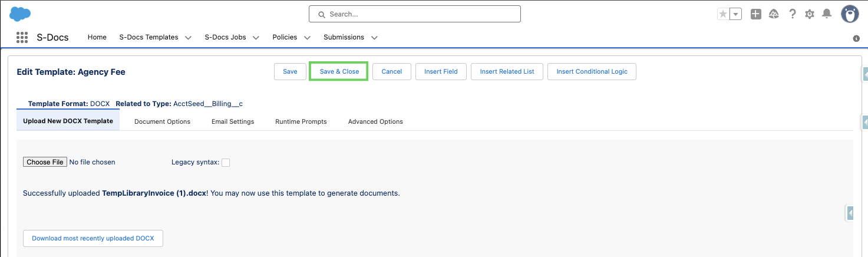Open the favorites list dropdown arrow
This screenshot has width=868, height=257.
pyautogui.click(x=735, y=14)
